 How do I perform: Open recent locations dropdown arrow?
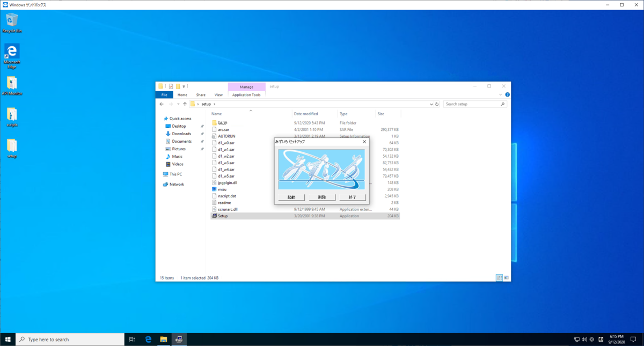tap(178, 104)
